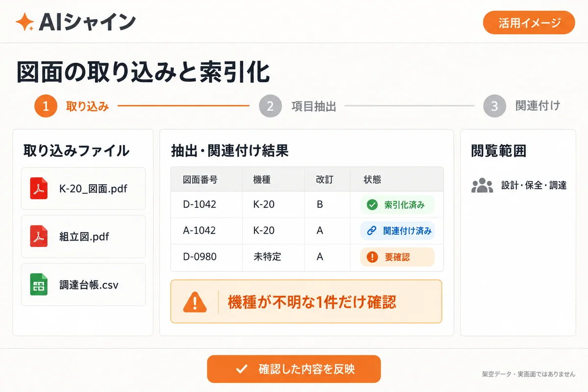Click the 要確認 status badge
Image resolution: width=588 pixels, height=392 pixels.
coord(397,257)
